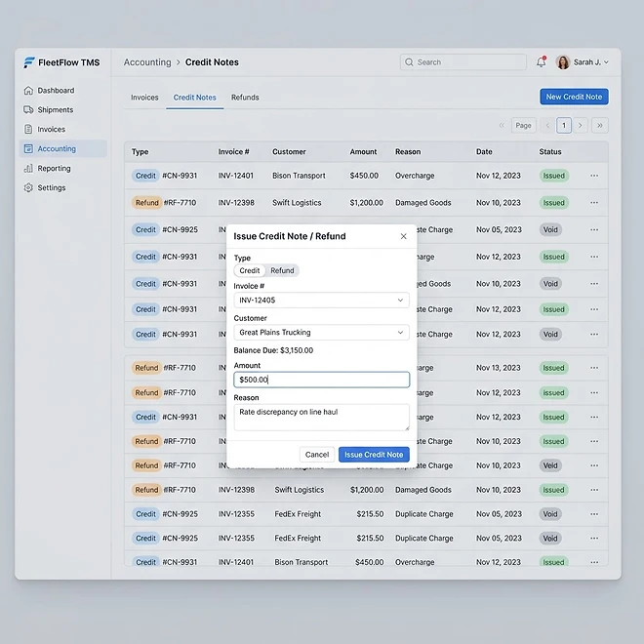Image resolution: width=644 pixels, height=644 pixels.
Task: Open Settings gear in the sidebar
Action: (x=28, y=187)
